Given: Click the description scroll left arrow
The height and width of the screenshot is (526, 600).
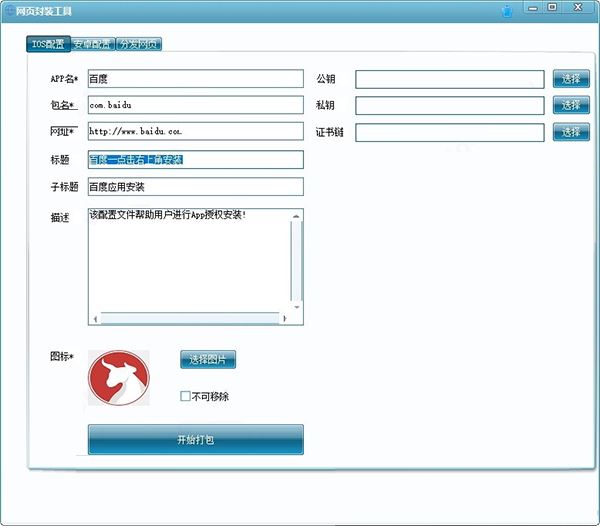Looking at the screenshot, I should 95,318.
